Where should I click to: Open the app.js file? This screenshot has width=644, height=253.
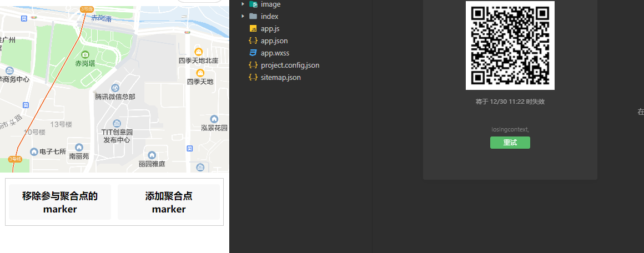coord(270,28)
